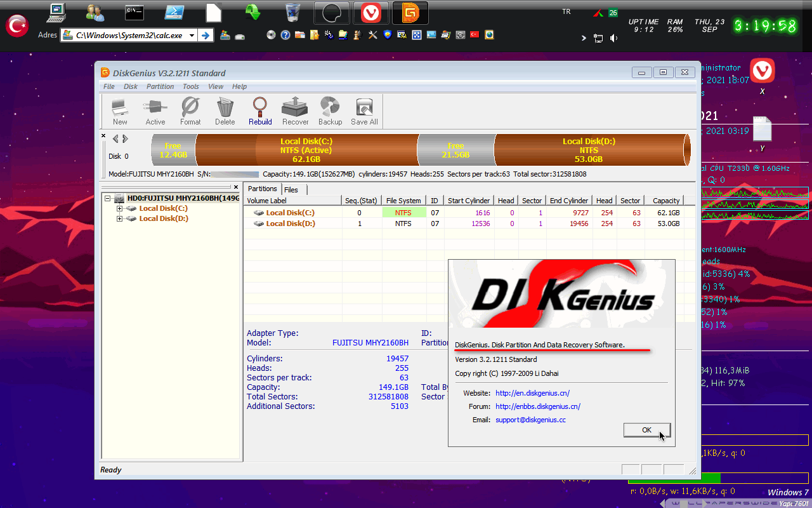The height and width of the screenshot is (508, 812).
Task: Open the Disk menu
Action: pos(131,86)
